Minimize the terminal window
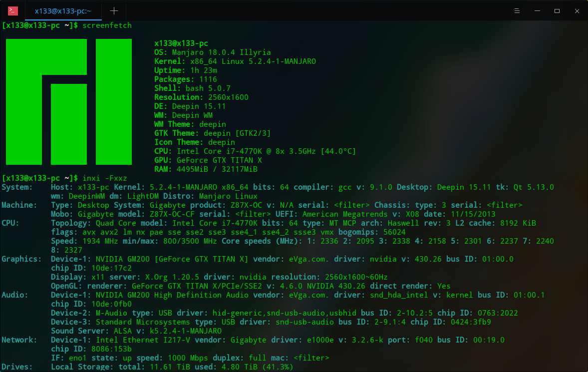Image resolution: width=588 pixels, height=372 pixels. (x=536, y=10)
